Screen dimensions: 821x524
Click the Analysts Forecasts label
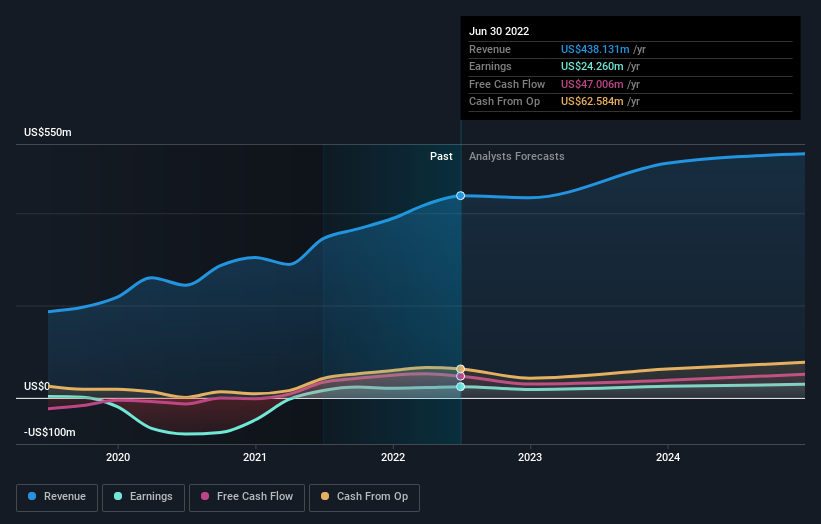[516, 156]
